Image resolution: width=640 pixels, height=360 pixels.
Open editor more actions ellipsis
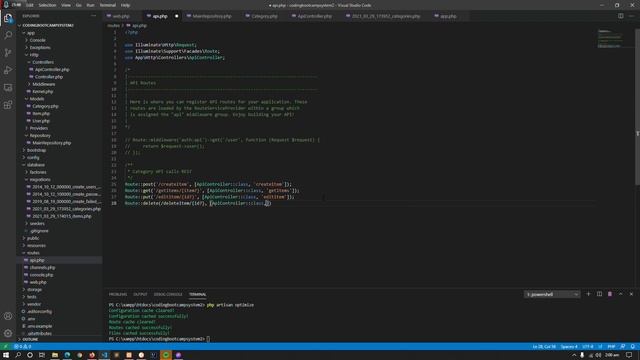631,16
